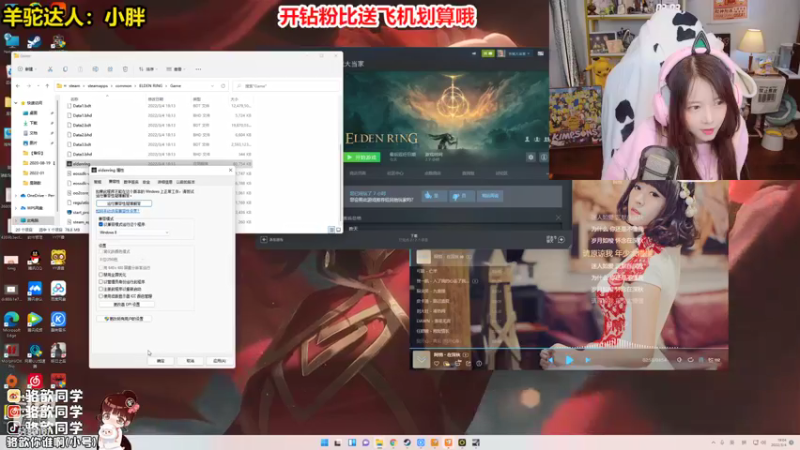Click the music player progress bar
The image size is (800, 450).
[x=569, y=348]
